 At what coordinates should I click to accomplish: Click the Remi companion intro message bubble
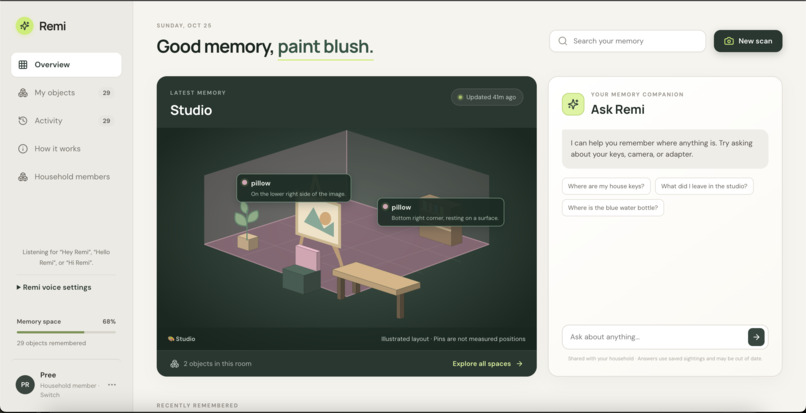[x=665, y=149]
